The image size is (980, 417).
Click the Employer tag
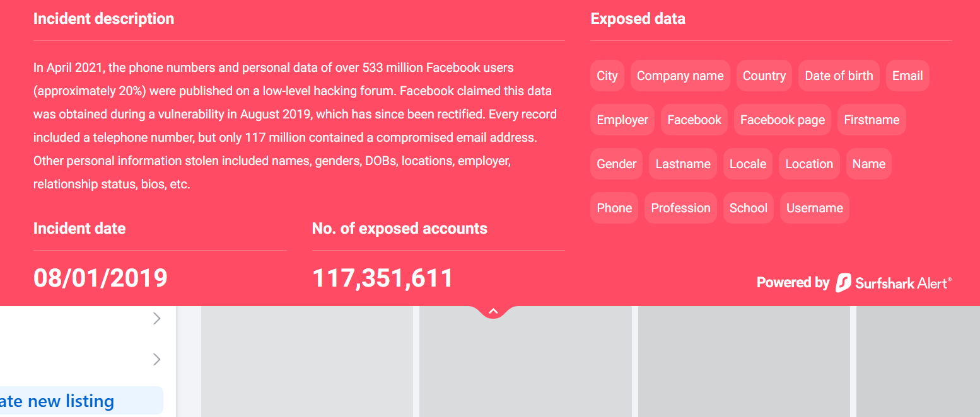[x=622, y=120]
